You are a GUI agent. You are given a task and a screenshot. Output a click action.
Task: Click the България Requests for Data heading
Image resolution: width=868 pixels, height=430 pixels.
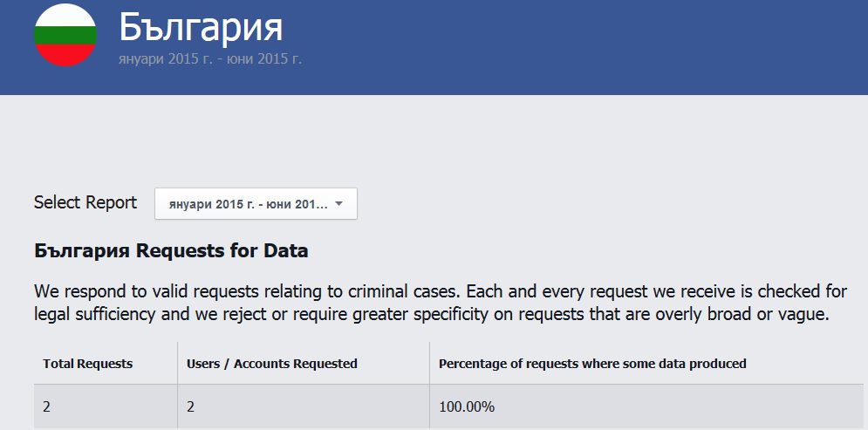(x=171, y=251)
